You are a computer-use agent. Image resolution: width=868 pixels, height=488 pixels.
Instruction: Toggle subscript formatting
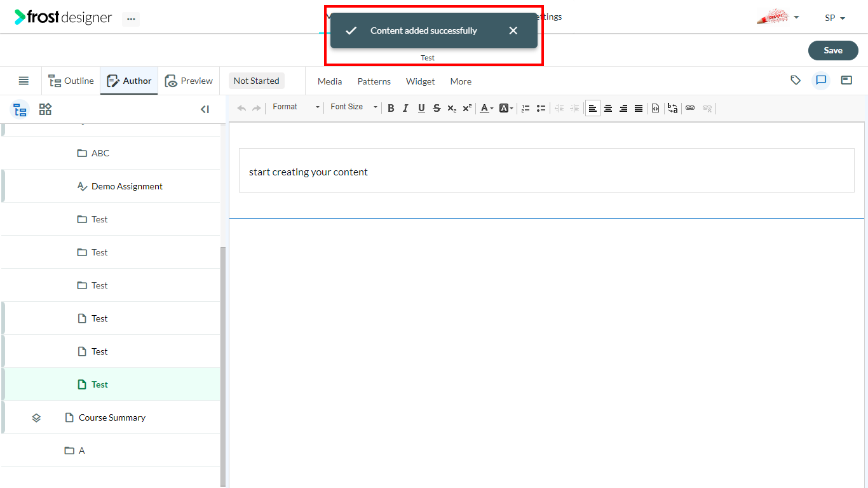tap(452, 108)
